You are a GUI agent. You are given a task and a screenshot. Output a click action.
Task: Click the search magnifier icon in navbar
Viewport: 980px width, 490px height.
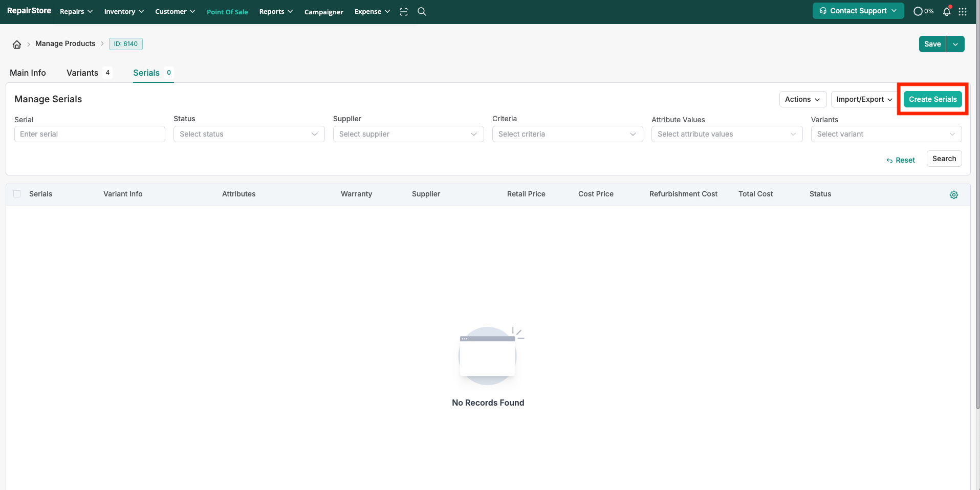(422, 11)
